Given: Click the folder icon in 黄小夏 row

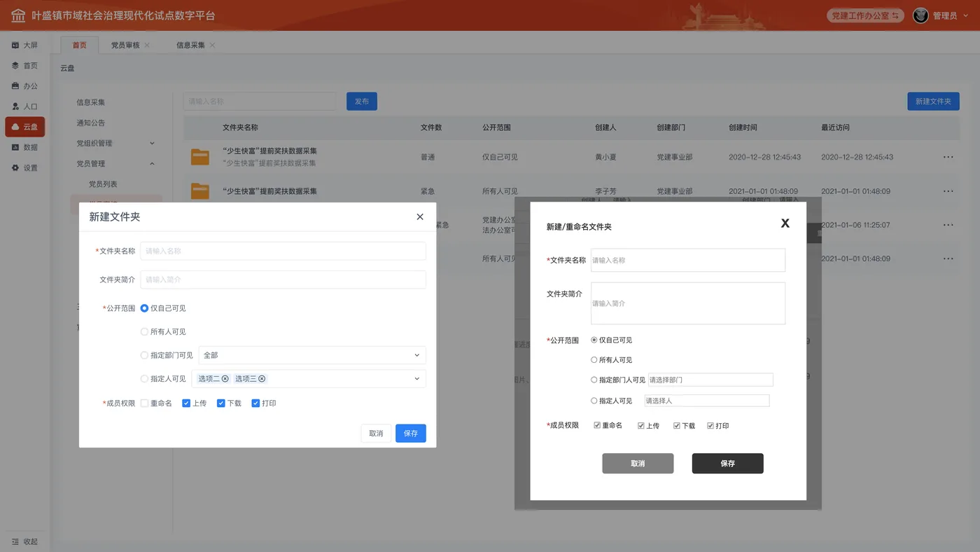Looking at the screenshot, I should click(200, 157).
